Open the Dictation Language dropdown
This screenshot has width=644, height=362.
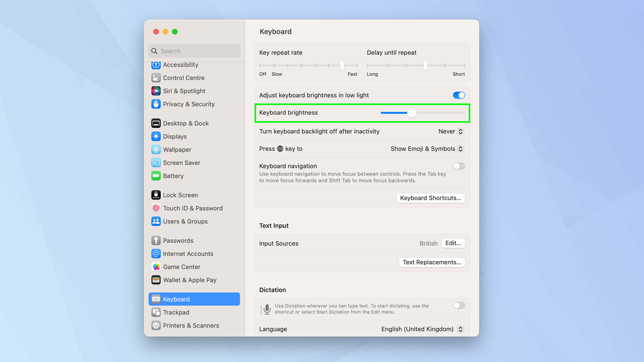click(422, 329)
